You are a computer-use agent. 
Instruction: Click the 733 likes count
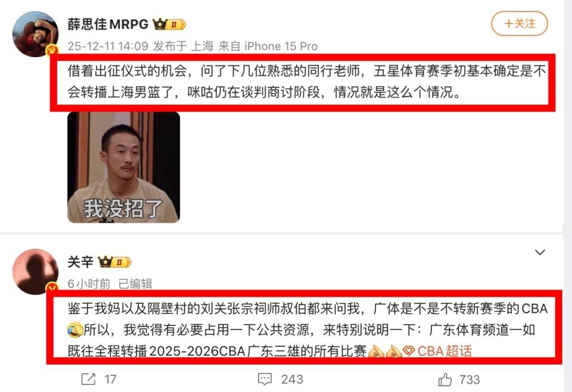coord(470,379)
